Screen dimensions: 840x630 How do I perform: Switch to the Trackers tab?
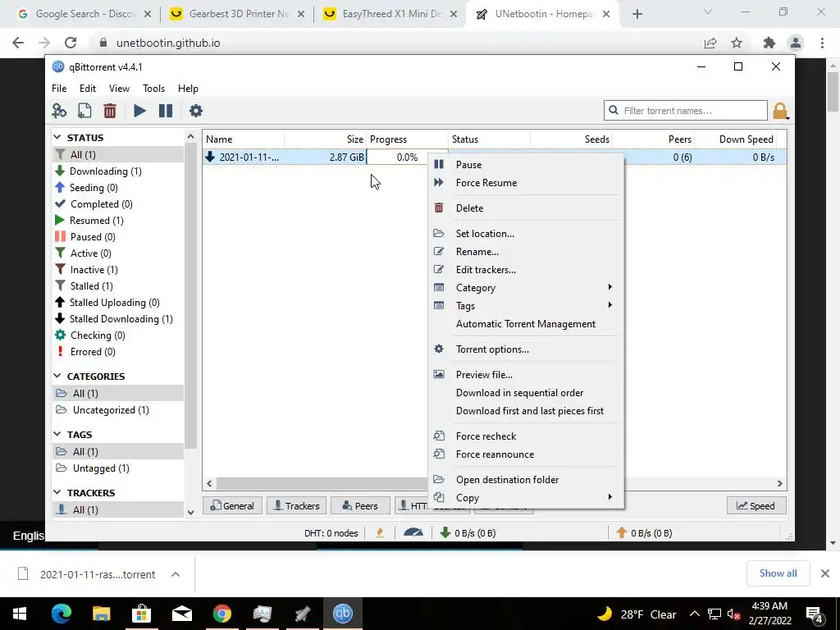tap(296, 505)
